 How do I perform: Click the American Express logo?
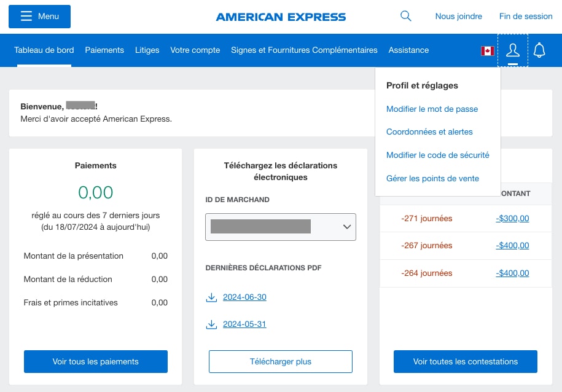click(x=281, y=17)
